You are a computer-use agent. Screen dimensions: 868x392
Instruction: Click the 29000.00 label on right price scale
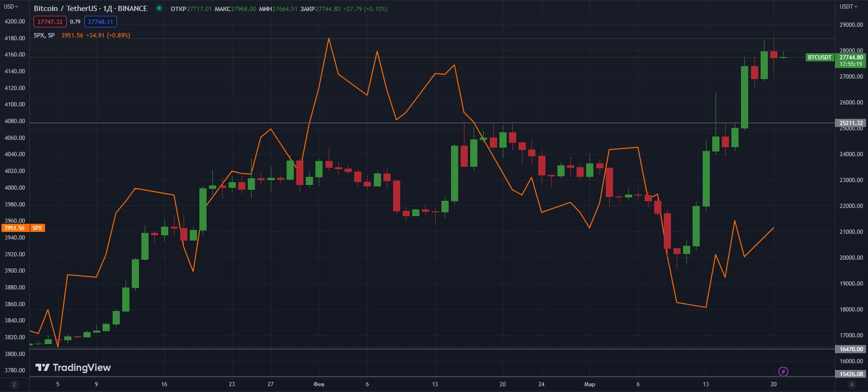[x=851, y=25]
